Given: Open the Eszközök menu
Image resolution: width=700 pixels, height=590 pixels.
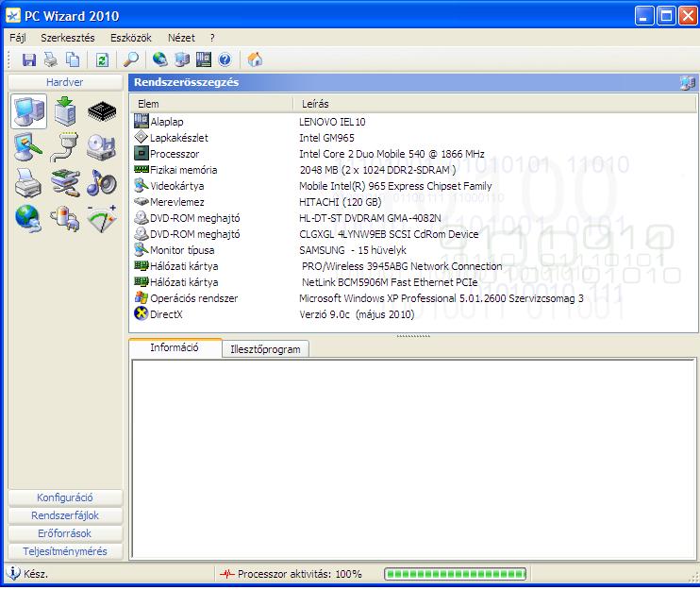Looking at the screenshot, I should 131,38.
